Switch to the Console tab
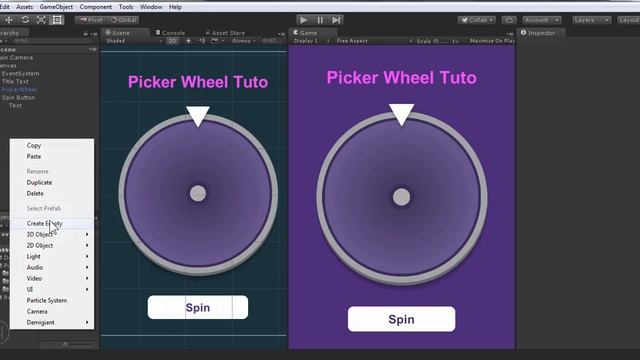This screenshot has width=640, height=360. (x=171, y=33)
